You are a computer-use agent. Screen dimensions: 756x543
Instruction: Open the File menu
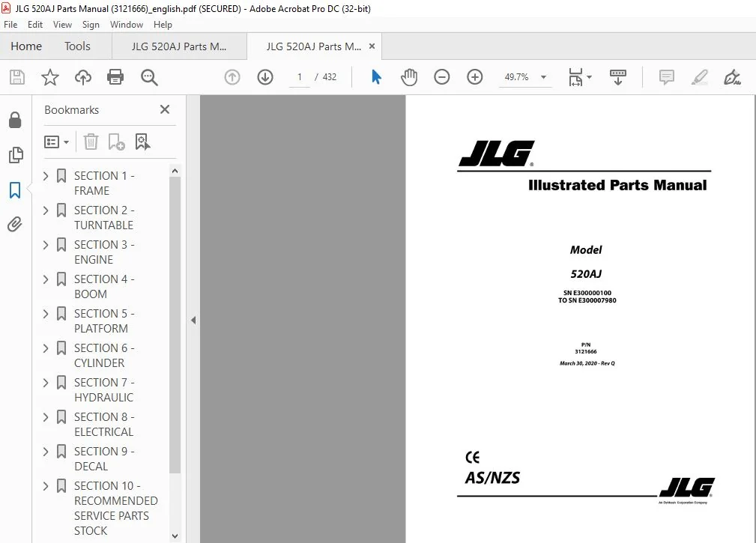coord(10,25)
